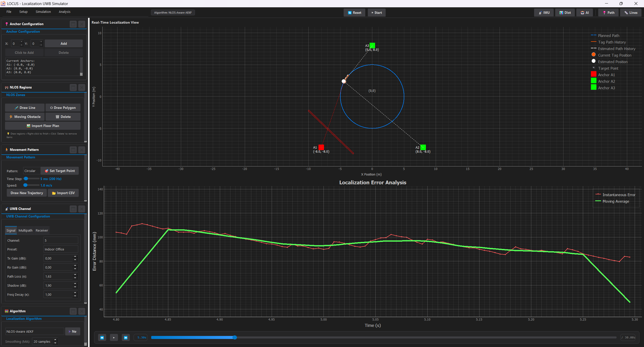
Task: Open the Preset dropdown showing Indoor Office
Action: (x=60, y=249)
